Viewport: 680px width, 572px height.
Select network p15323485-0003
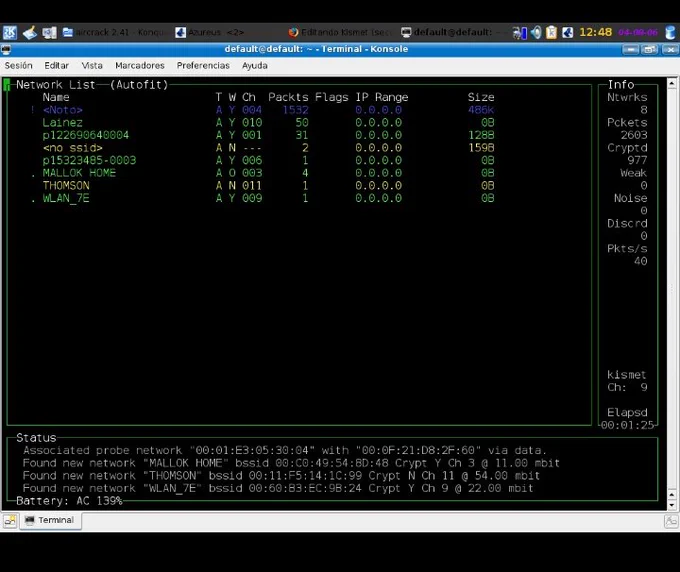(268, 160)
